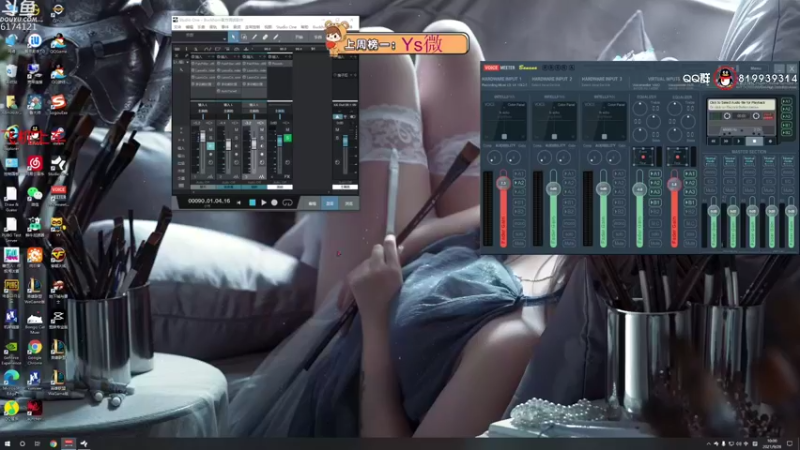Toggle A2 routing on Hardware Input 1 strip

coord(519,183)
